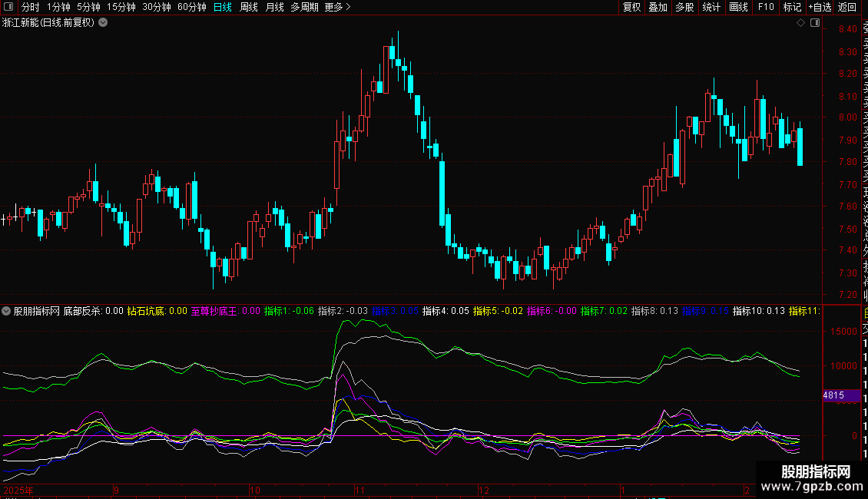Open the 统计 statistics tool

711,7
